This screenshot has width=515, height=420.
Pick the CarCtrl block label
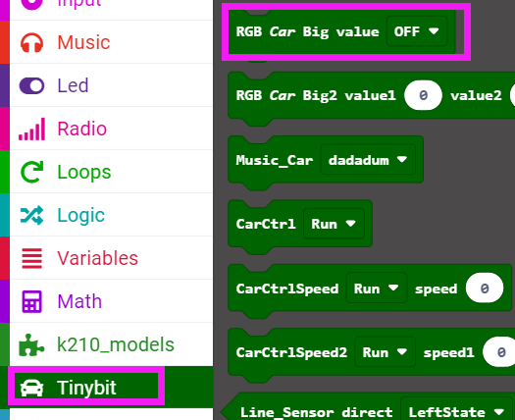pyautogui.click(x=266, y=224)
